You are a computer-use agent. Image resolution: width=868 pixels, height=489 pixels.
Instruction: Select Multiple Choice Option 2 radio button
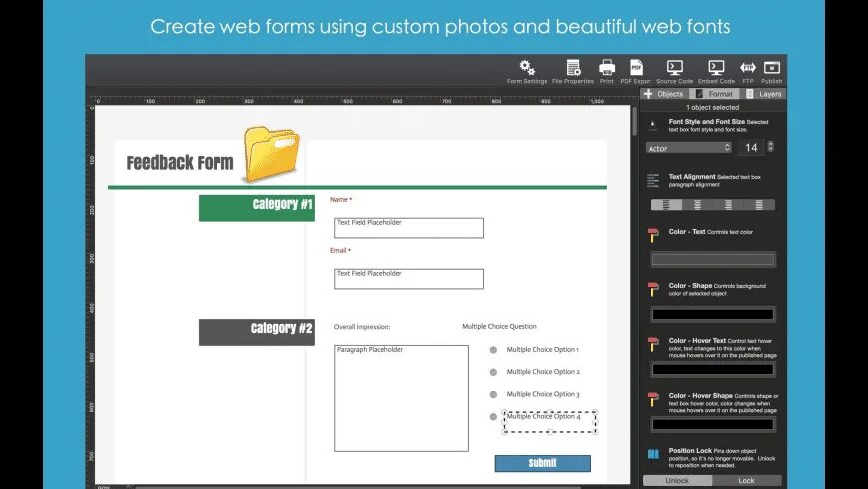(493, 372)
